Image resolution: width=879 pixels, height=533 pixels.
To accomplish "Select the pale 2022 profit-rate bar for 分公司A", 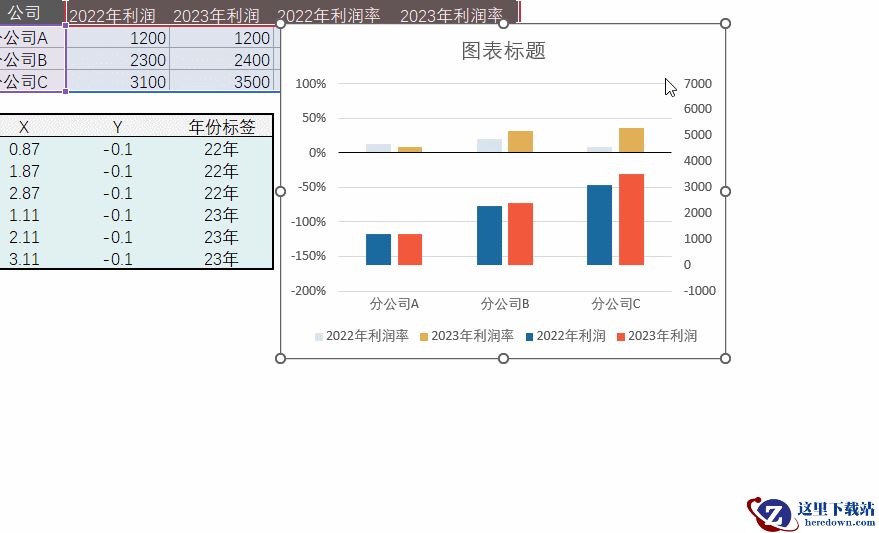I will [x=378, y=148].
